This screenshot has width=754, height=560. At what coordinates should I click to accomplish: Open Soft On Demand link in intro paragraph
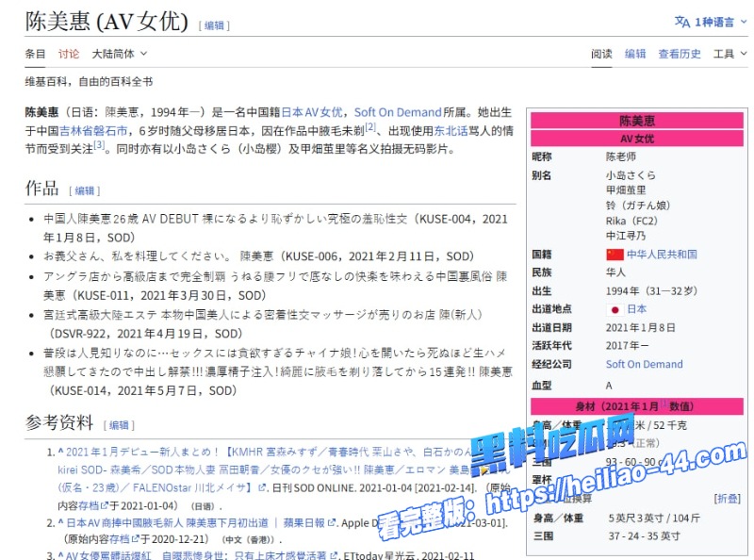[x=398, y=112]
